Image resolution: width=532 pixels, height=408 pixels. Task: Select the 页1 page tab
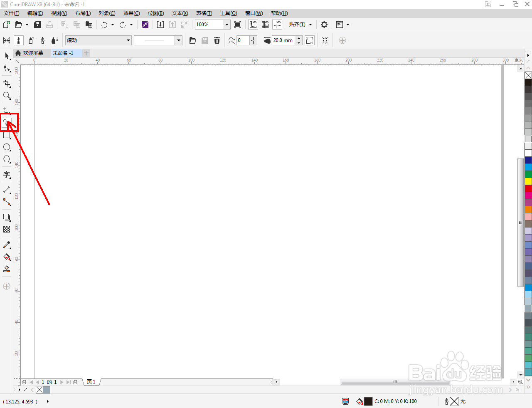91,382
